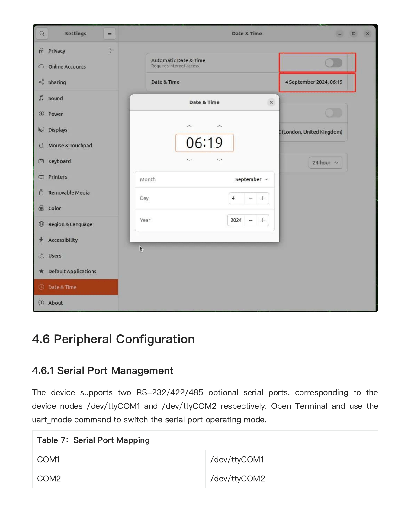The image size is (411, 532).
Task: Click the Color icon in sidebar
Action: 41,208
